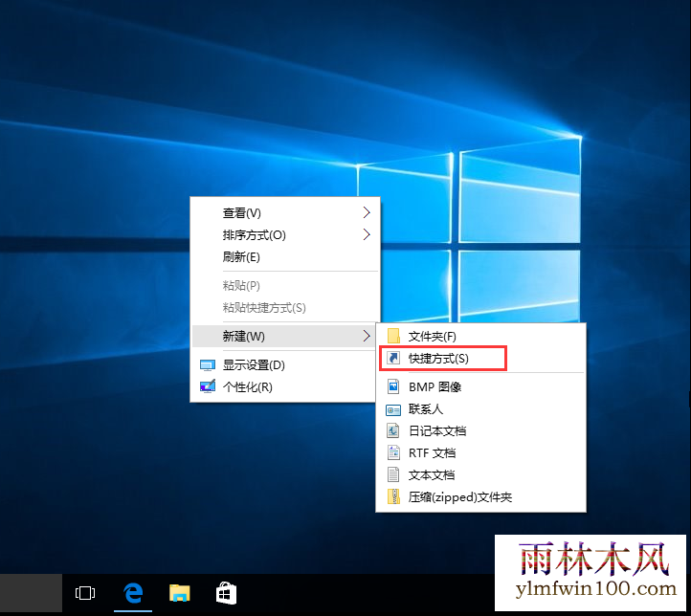Click the shortcut arrow icon beside 快捷方式(S)
This screenshot has width=691, height=616.
tap(393, 358)
